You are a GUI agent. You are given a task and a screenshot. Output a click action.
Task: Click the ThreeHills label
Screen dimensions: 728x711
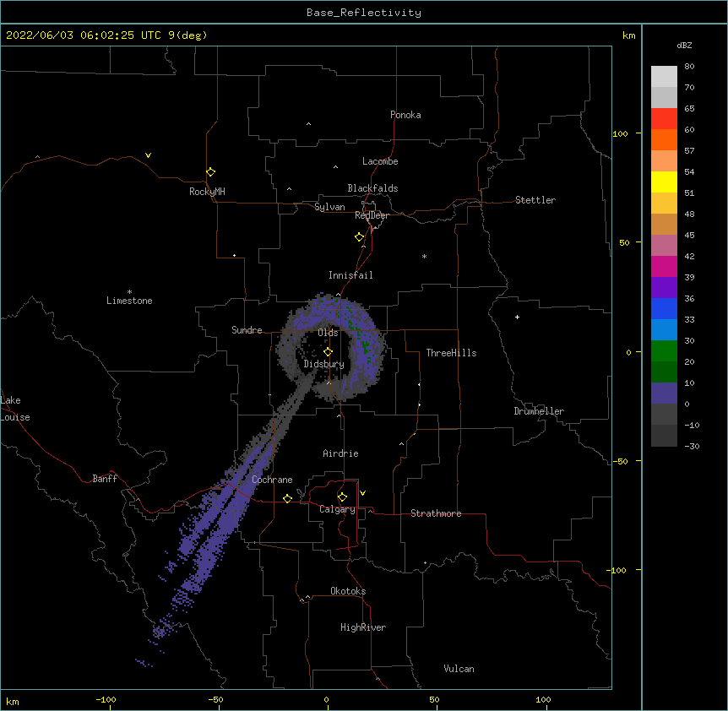[x=451, y=353]
